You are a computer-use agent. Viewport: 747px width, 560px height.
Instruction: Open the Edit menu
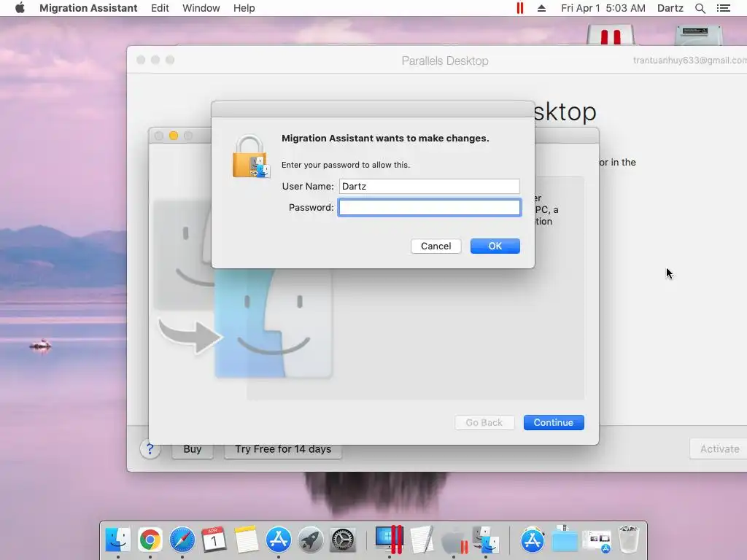[x=160, y=8]
